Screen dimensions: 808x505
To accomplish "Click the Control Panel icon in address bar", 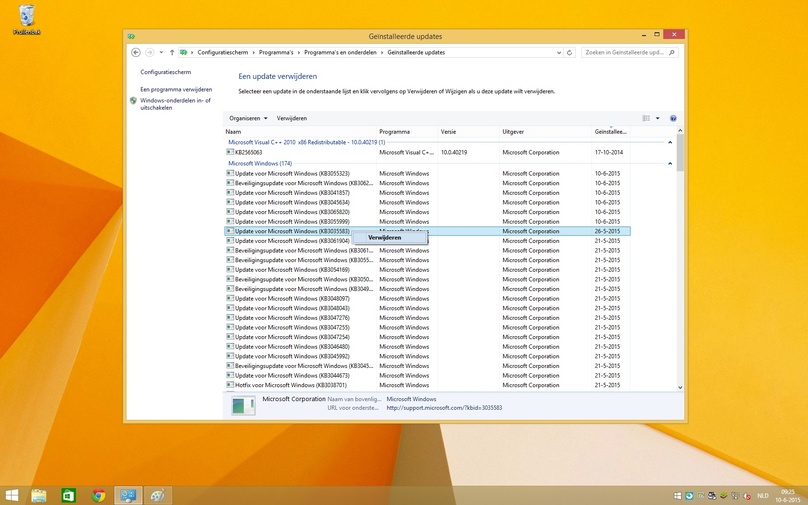I will tap(183, 53).
